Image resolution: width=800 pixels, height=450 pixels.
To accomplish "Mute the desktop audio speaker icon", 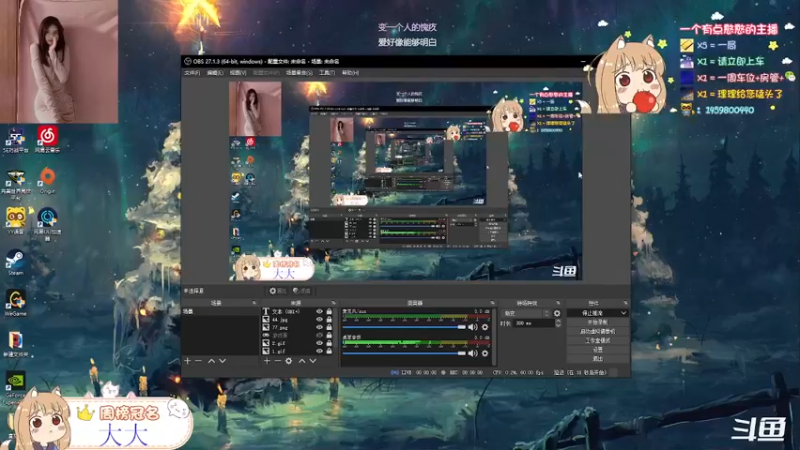I will (473, 353).
